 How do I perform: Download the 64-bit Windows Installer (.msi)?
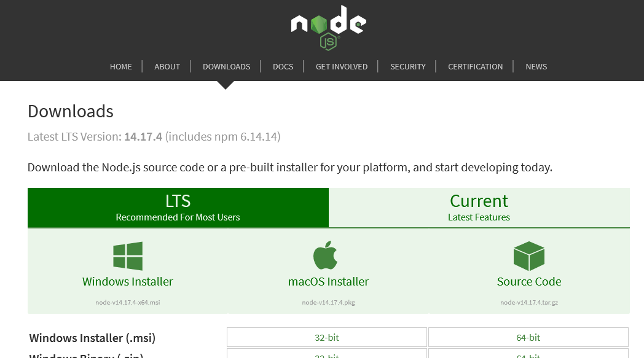click(528, 338)
